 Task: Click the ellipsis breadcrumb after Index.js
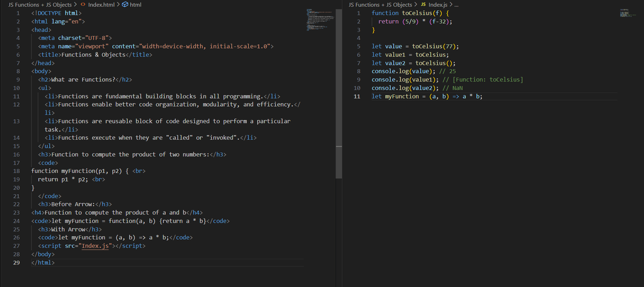[457, 4]
